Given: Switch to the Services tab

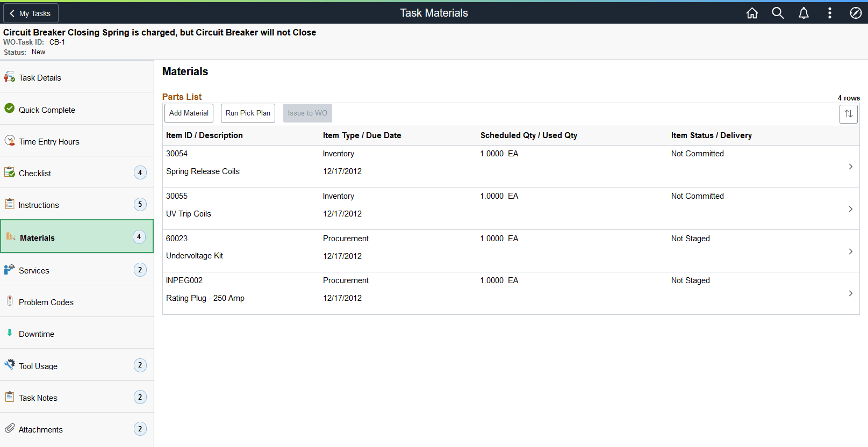Looking at the screenshot, I should [77, 270].
